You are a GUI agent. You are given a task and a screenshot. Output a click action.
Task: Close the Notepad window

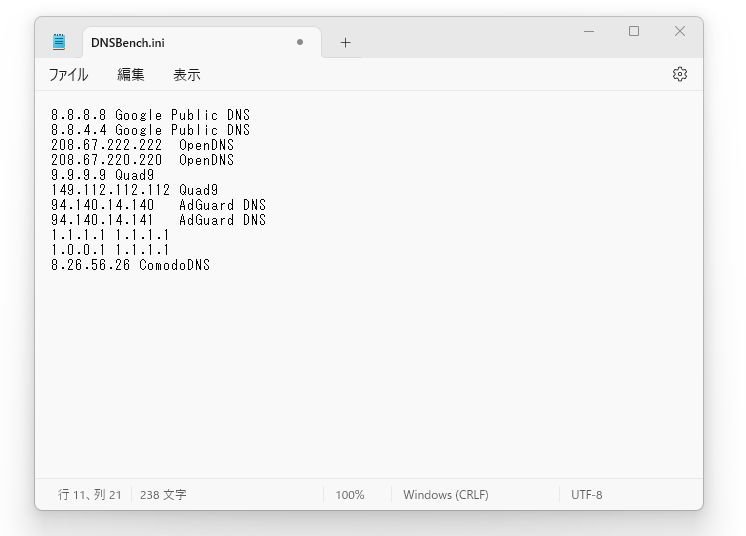click(x=680, y=31)
